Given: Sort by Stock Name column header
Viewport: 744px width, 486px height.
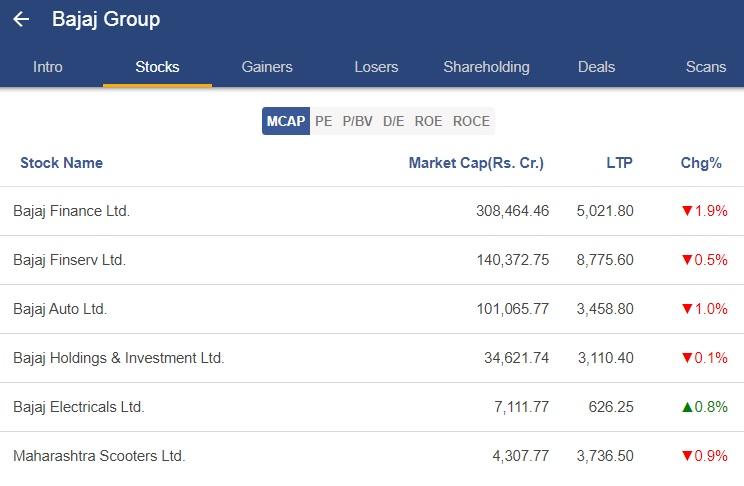Looking at the screenshot, I should tap(62, 163).
